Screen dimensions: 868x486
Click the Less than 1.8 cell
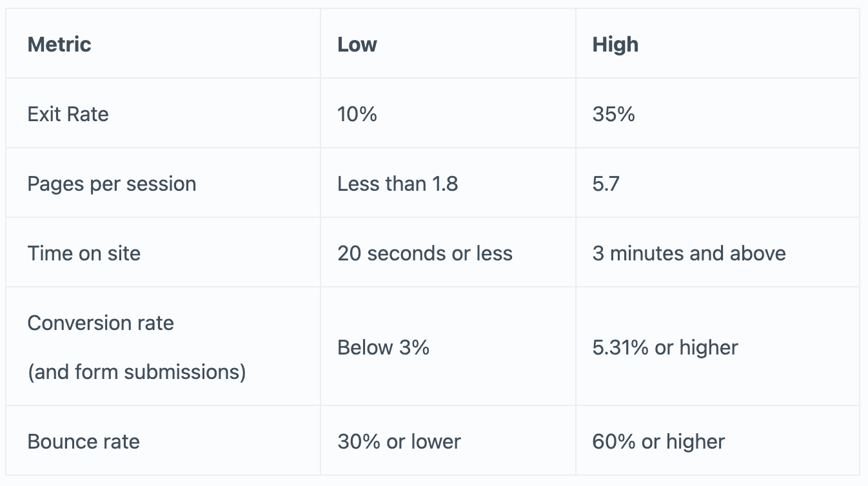pos(397,184)
